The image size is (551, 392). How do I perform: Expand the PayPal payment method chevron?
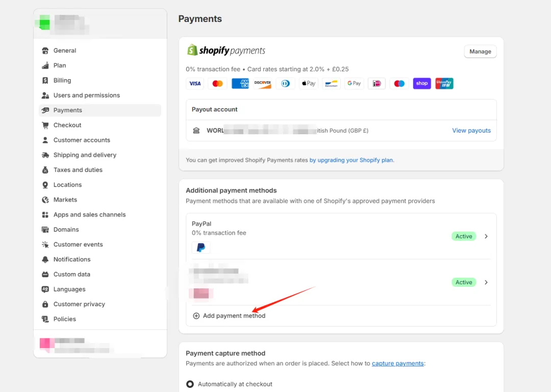click(x=486, y=236)
